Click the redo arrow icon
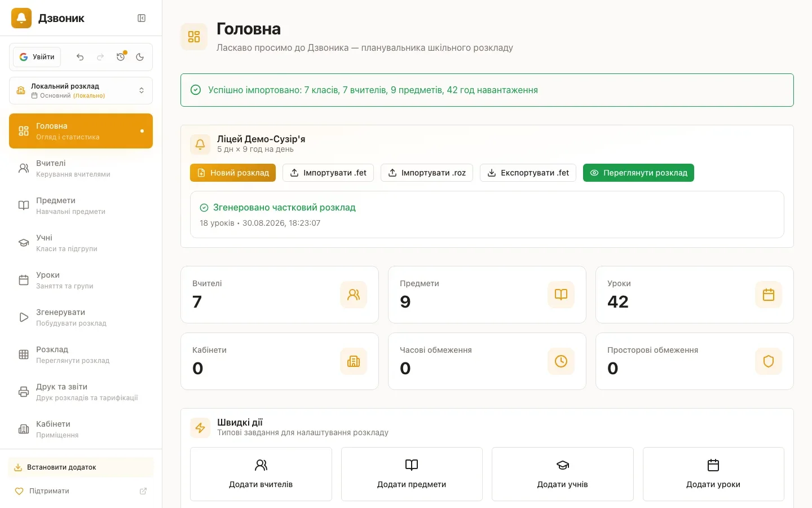The height and width of the screenshot is (508, 812). click(x=100, y=57)
